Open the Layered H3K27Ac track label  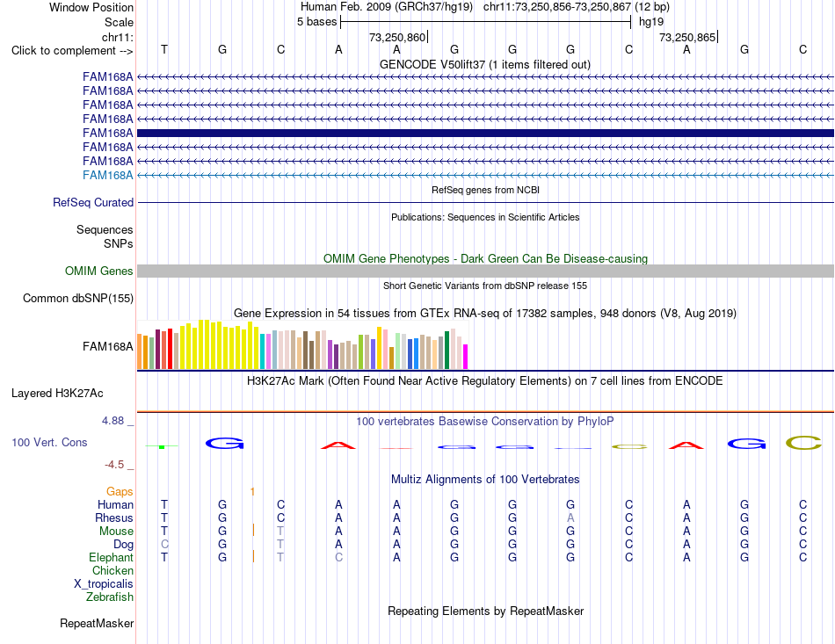coord(57,394)
